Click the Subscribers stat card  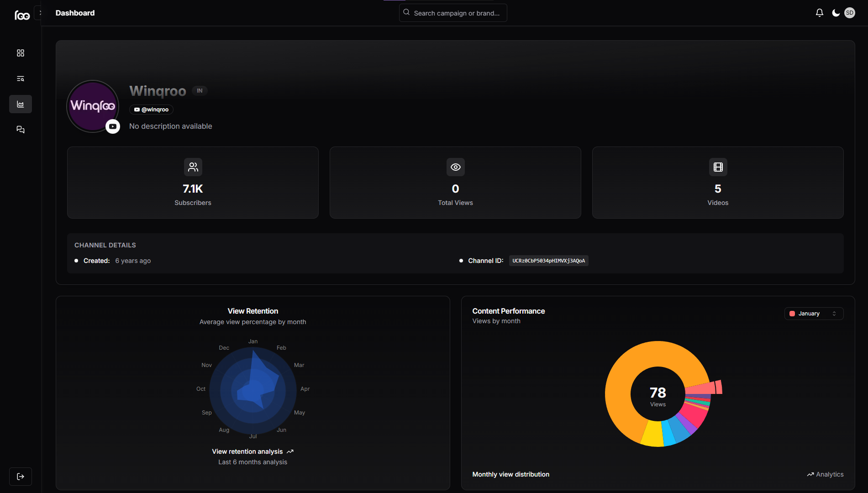[193, 183]
